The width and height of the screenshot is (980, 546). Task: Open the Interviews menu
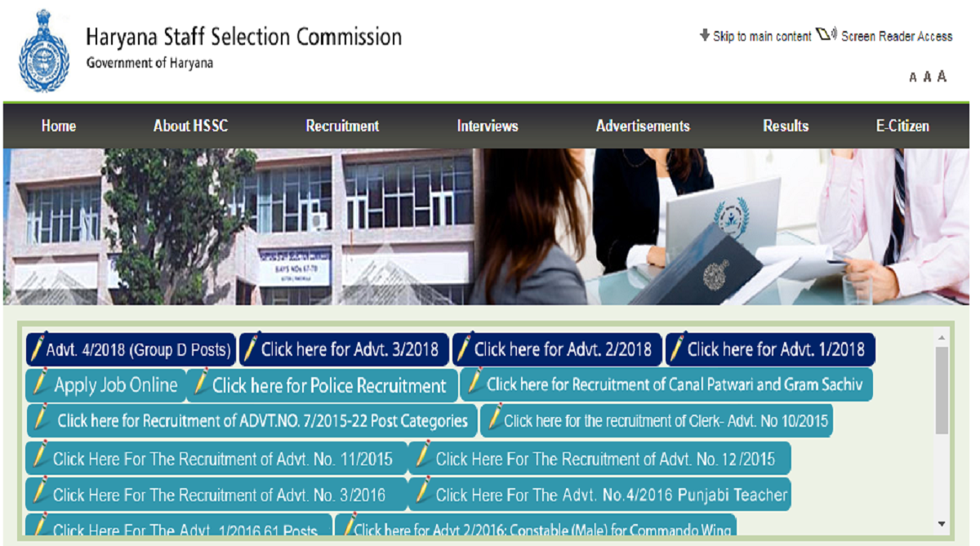pos(488,126)
